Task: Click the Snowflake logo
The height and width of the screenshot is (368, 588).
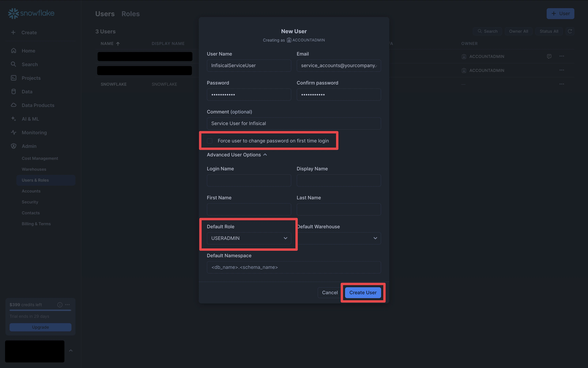Action: point(31,13)
